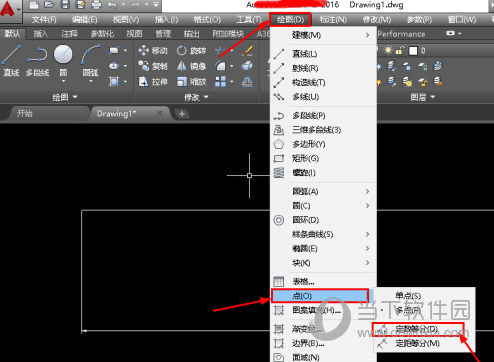
Task: Select the 多段线 Polyline tool in the ribbon
Action: pos(37,61)
